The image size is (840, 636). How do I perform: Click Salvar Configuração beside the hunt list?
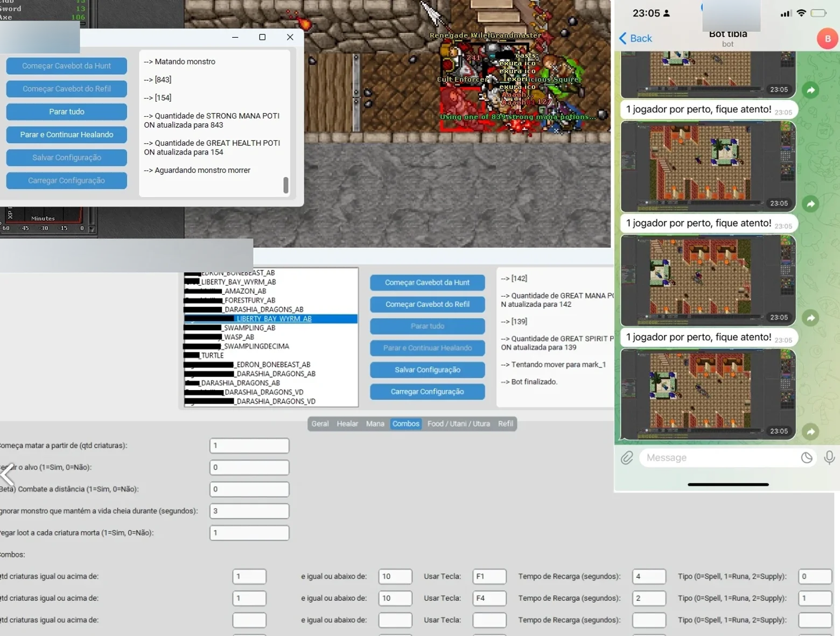point(428,370)
